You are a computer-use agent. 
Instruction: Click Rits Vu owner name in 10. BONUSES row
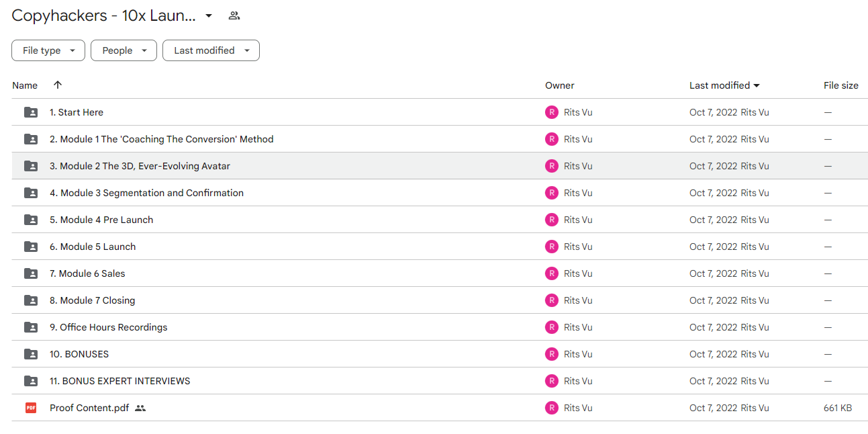click(x=578, y=354)
